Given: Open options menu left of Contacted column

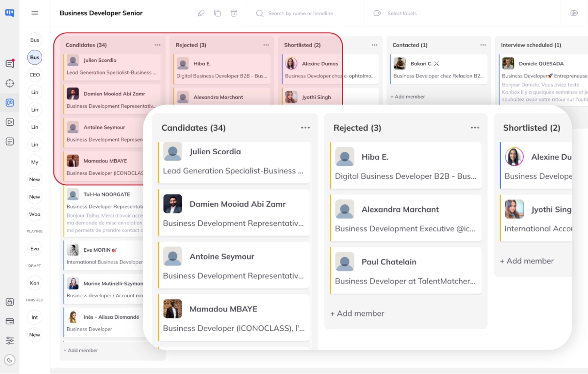Looking at the screenshot, I should (374, 45).
